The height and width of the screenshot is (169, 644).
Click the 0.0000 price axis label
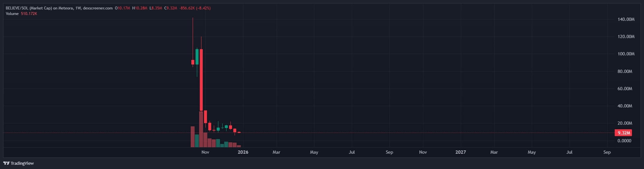point(624,141)
